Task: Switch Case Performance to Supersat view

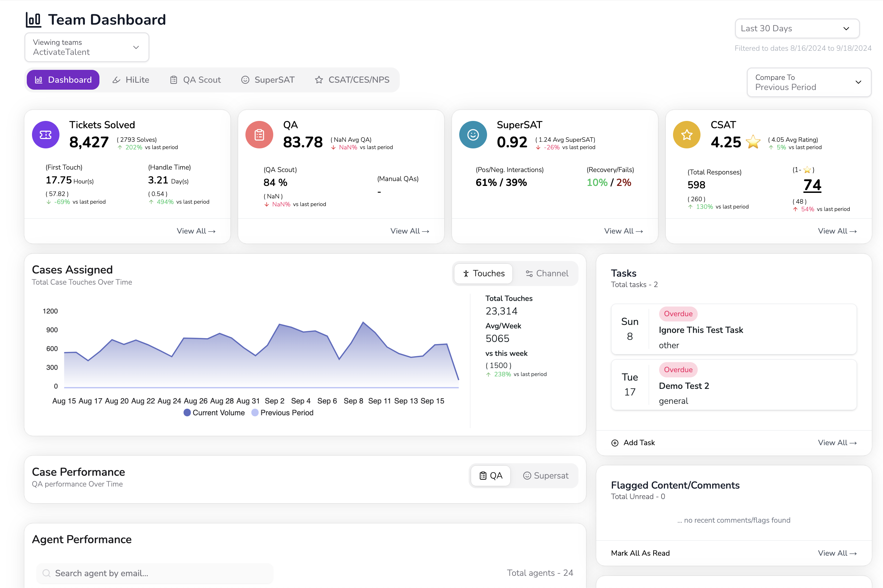Action: 545,475
